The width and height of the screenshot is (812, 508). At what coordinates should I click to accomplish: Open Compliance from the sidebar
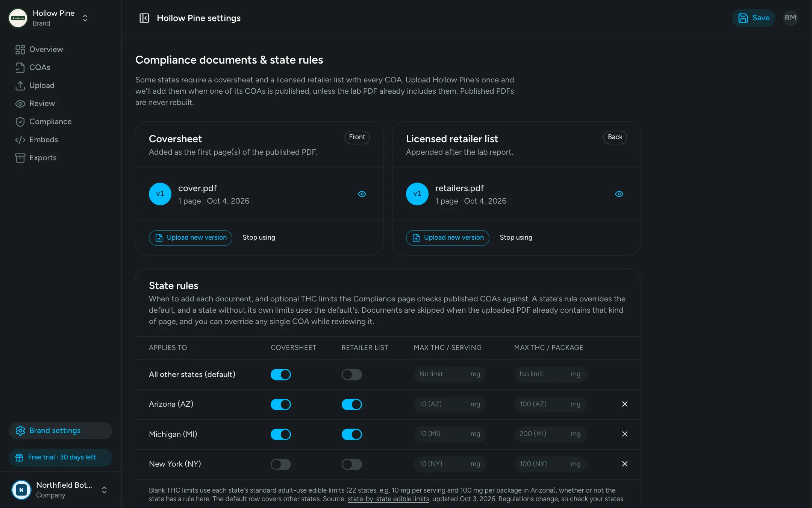click(x=60, y=122)
